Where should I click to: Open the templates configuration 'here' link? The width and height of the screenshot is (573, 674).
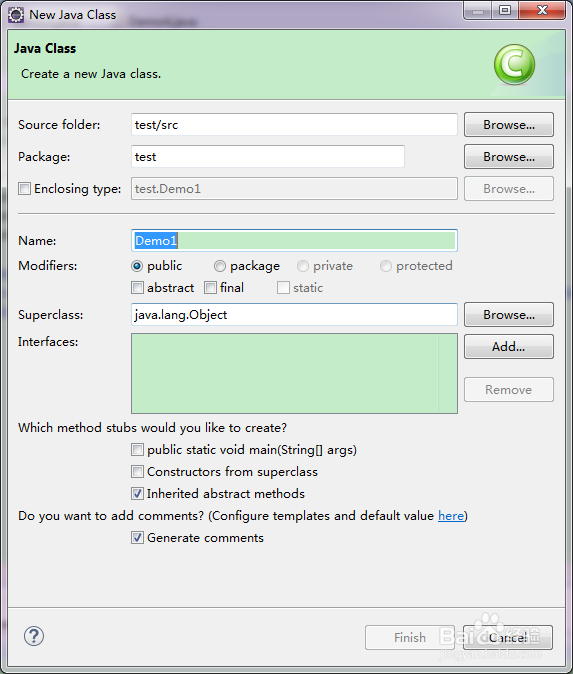[x=451, y=515]
